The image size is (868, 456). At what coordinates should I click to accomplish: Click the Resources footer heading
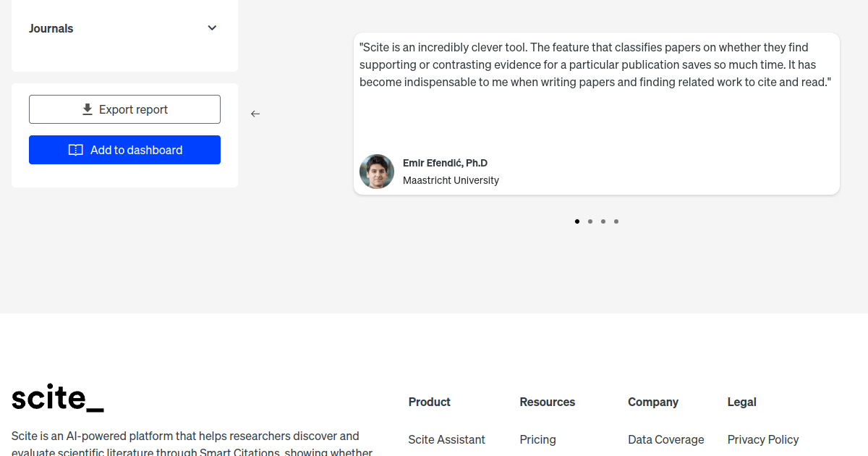547,402
